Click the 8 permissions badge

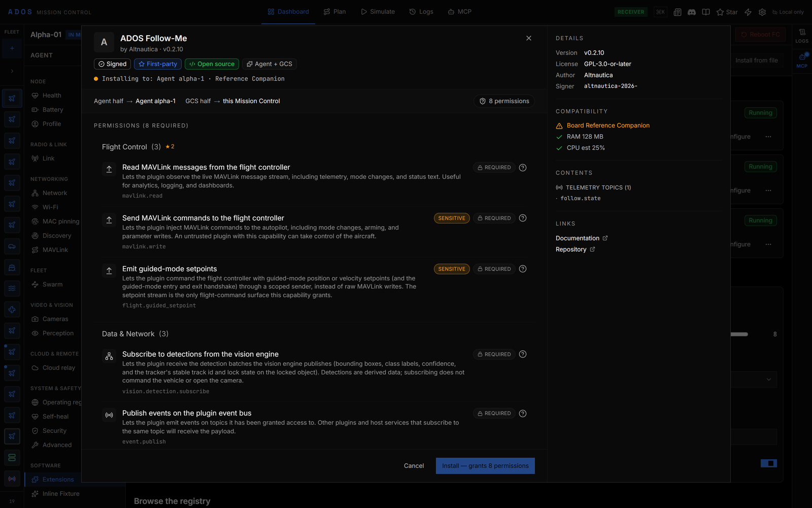[504, 101]
